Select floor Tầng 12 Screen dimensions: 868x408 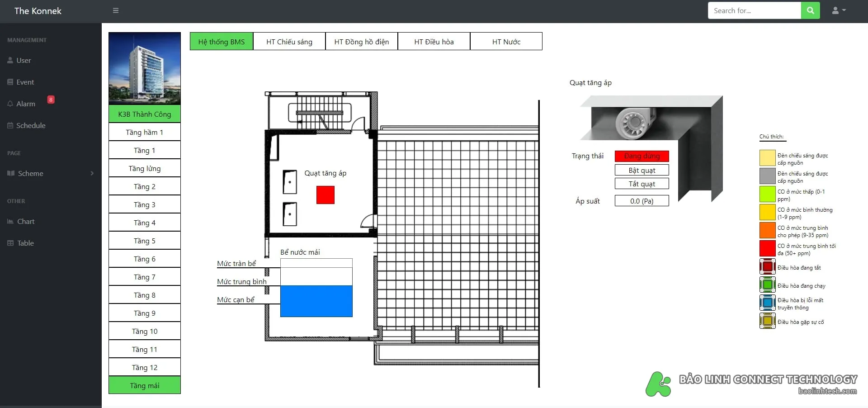coord(145,367)
